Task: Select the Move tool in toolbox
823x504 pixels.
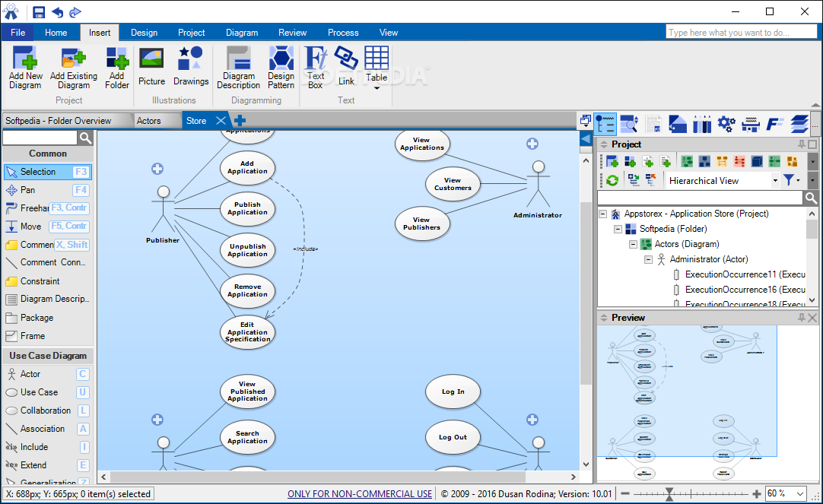Action: coord(47,226)
